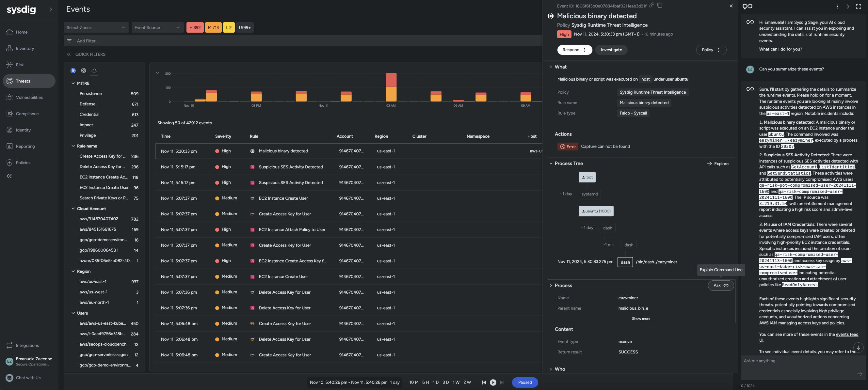The height and width of the screenshot is (390, 868).
Task: Toggle the Paused live status button
Action: coord(525,382)
